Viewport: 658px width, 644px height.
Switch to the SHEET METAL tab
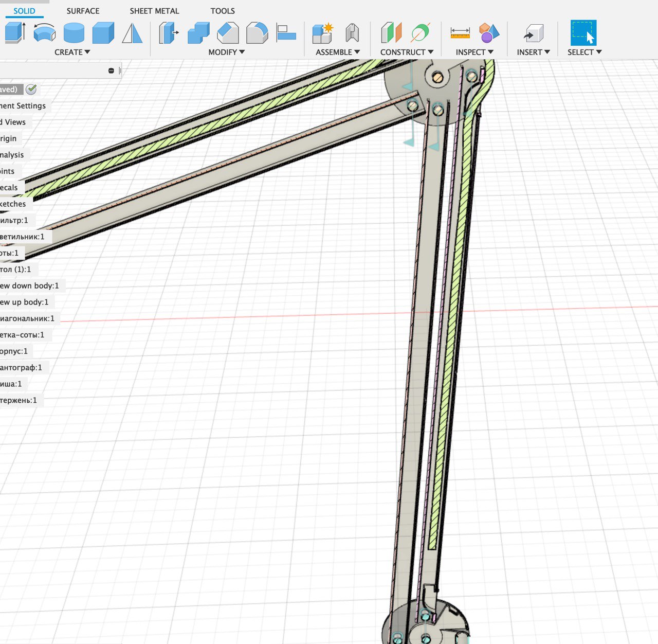coord(154,11)
